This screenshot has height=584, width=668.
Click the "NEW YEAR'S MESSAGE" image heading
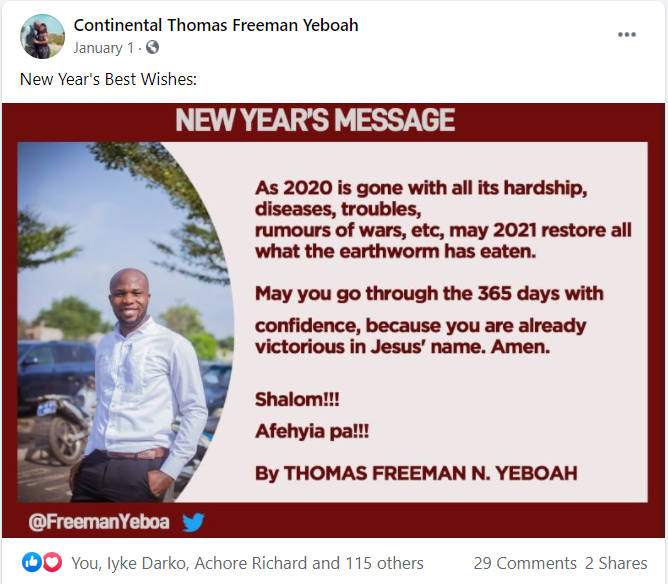pos(315,121)
